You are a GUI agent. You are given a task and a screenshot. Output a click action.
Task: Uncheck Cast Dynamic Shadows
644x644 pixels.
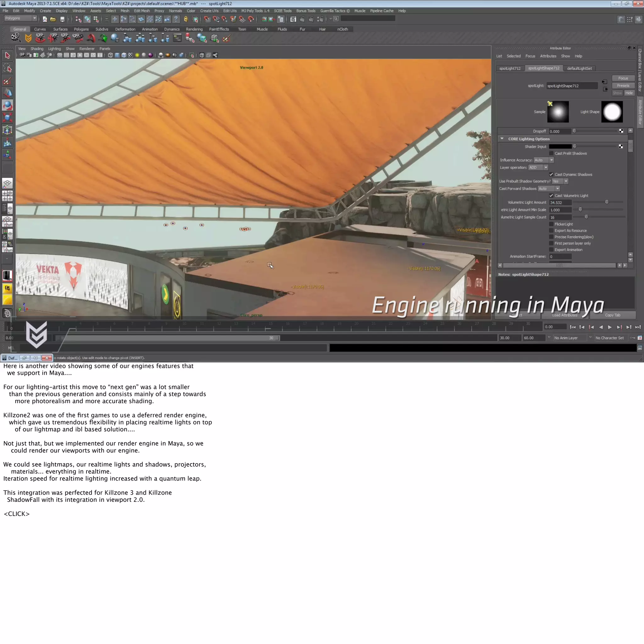pyautogui.click(x=551, y=174)
